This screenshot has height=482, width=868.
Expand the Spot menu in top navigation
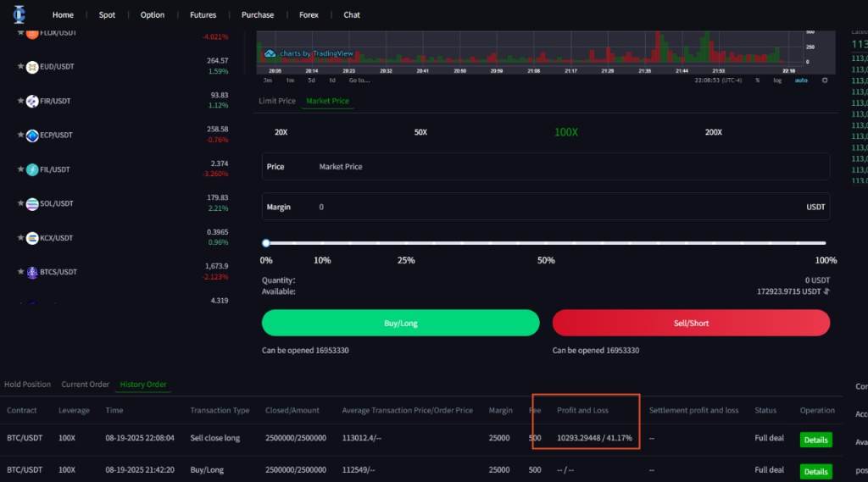(107, 14)
